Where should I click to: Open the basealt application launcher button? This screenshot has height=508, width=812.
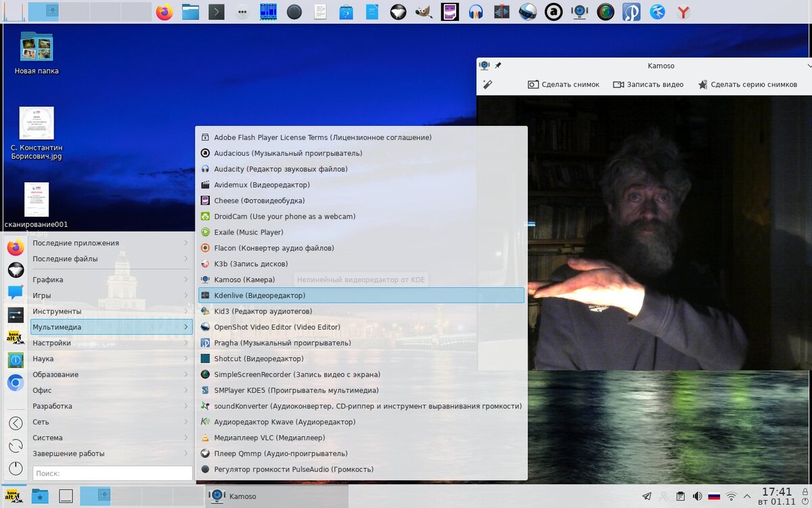pos(14,496)
